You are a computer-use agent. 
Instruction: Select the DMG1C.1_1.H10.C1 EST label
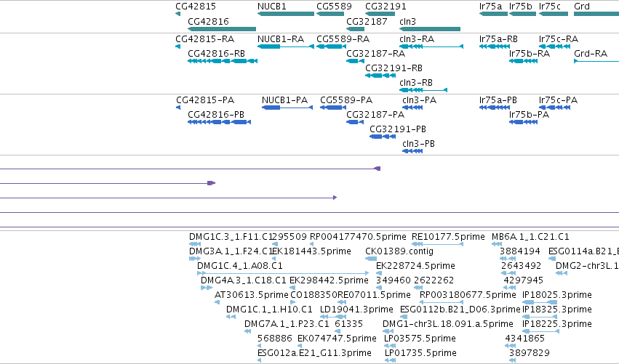coord(269,310)
